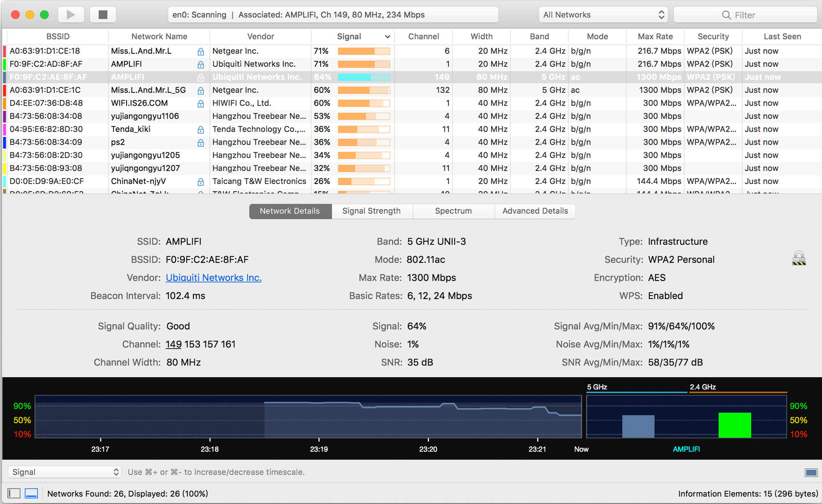Click the underlined channel 149 link
The width and height of the screenshot is (822, 504).
tap(173, 344)
